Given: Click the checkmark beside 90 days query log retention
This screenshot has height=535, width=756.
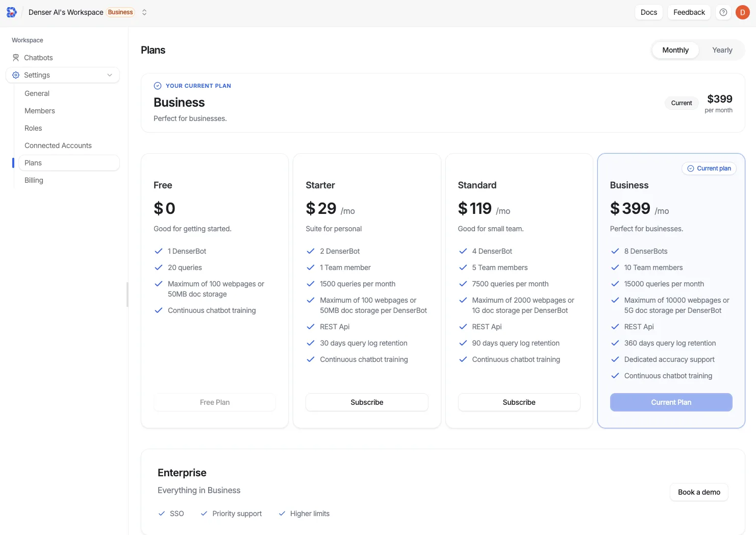Looking at the screenshot, I should (x=463, y=343).
